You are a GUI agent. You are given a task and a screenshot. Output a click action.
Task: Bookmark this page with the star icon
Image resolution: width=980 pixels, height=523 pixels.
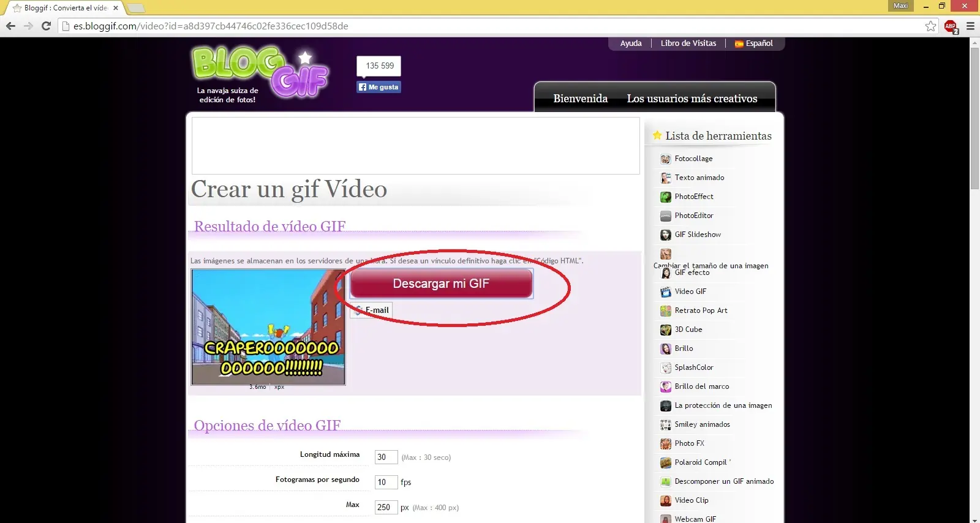tap(931, 26)
